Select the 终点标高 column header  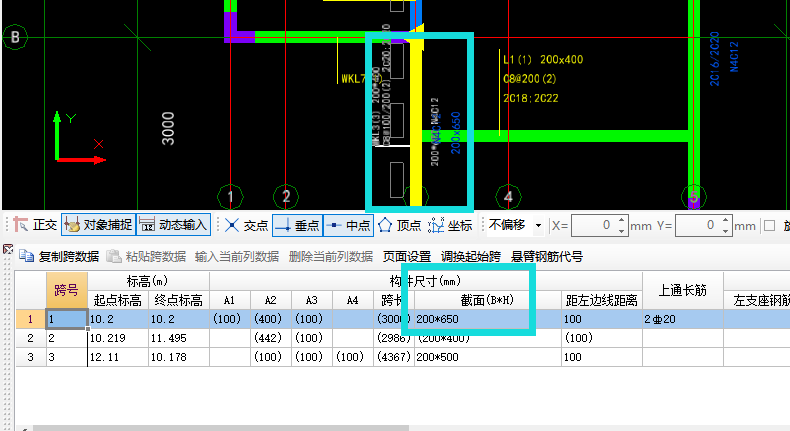[179, 300]
